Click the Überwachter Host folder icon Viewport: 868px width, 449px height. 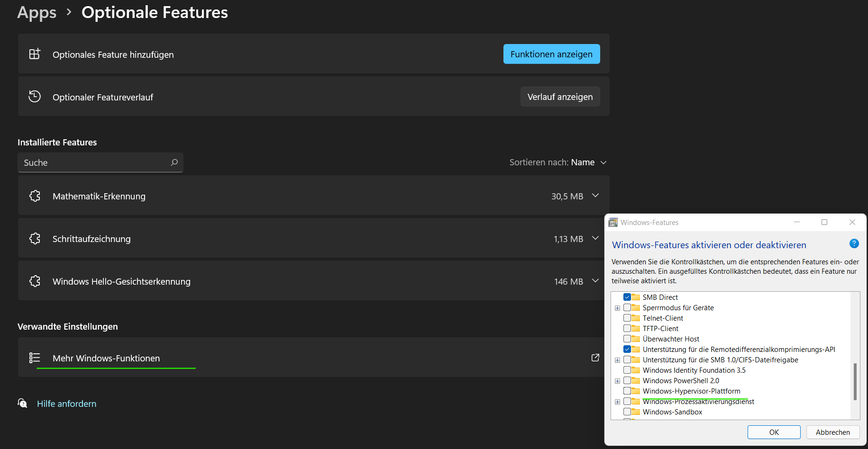point(636,339)
